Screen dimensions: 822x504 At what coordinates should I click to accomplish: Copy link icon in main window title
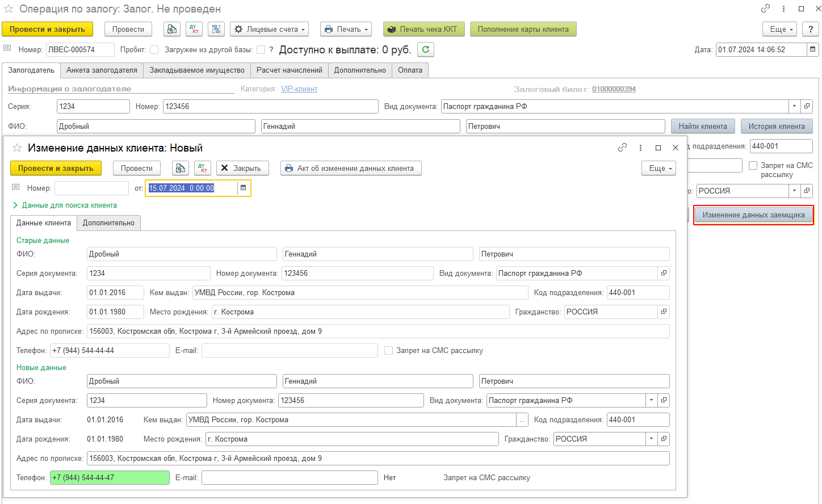[x=766, y=9]
